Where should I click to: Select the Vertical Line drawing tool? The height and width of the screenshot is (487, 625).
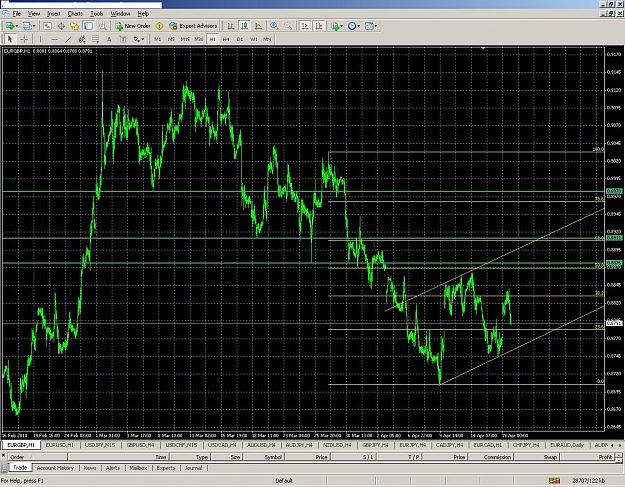[40, 39]
